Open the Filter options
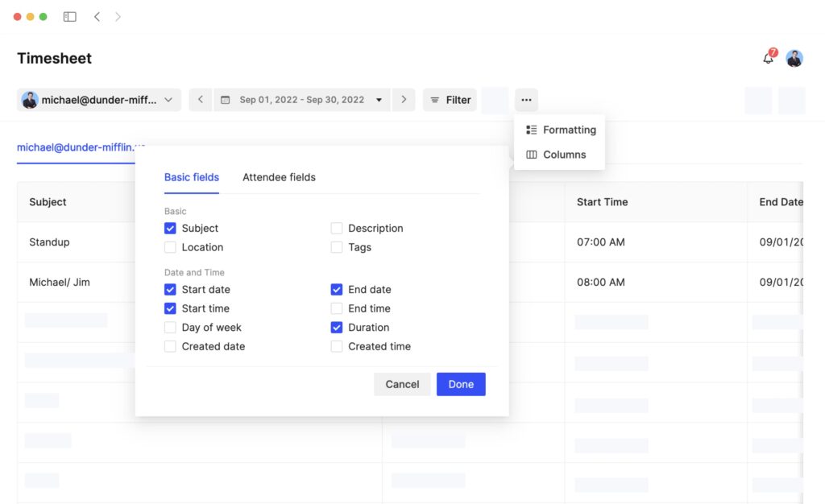 [x=450, y=100]
